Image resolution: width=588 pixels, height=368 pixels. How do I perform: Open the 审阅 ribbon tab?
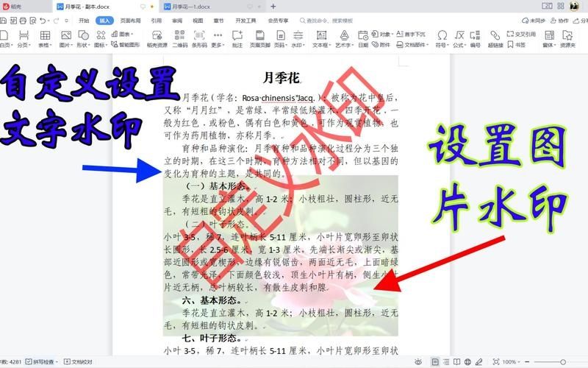[177, 21]
